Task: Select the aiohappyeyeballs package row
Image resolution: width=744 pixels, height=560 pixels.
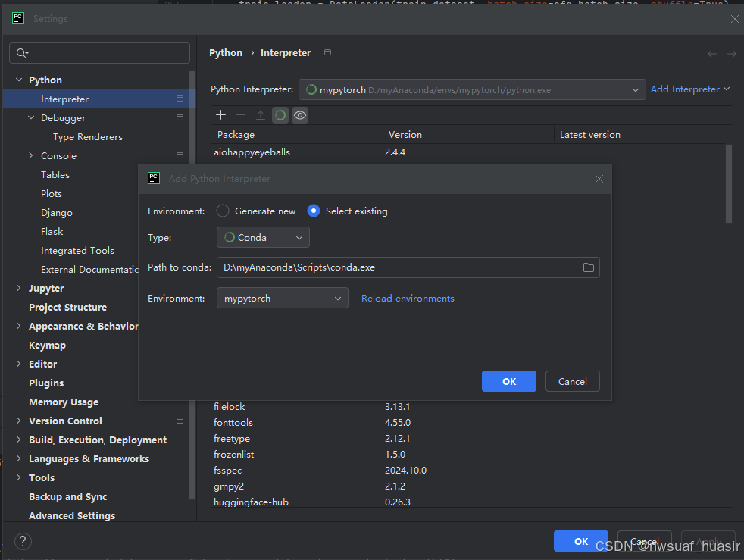Action: (468, 152)
